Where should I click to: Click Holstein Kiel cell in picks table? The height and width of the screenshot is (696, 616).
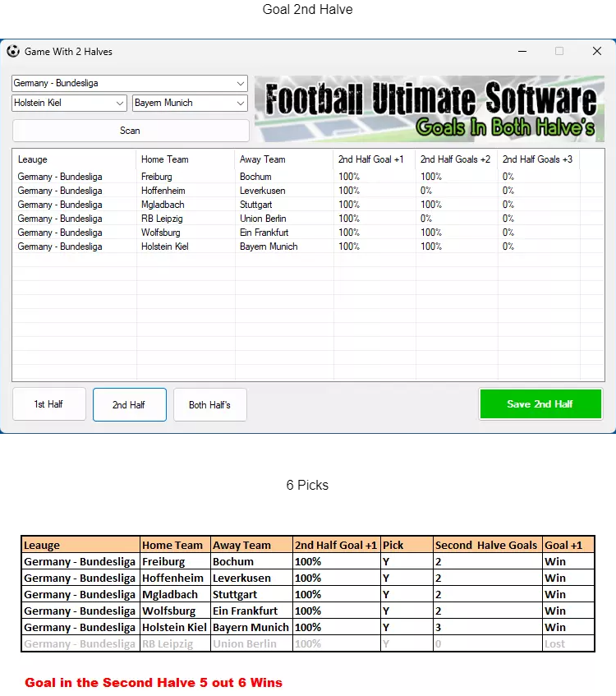click(x=175, y=627)
